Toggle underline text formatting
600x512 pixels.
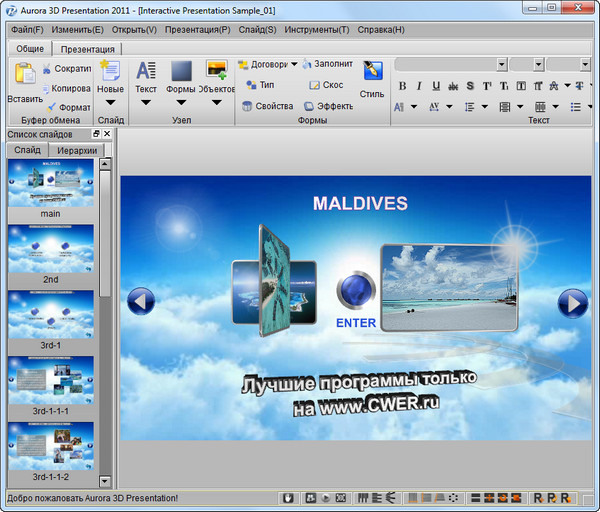pos(437,86)
